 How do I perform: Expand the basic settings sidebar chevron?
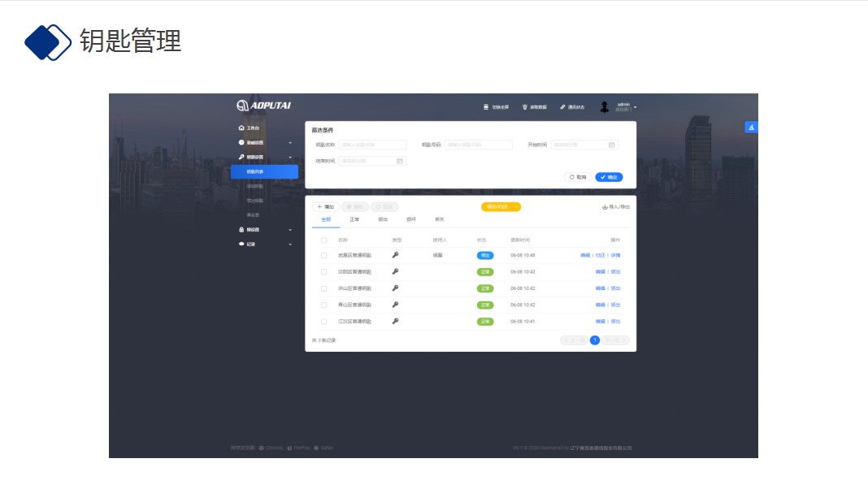(x=290, y=143)
